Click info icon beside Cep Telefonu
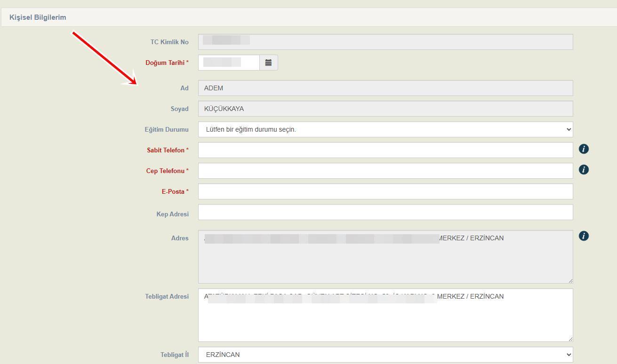 (584, 169)
